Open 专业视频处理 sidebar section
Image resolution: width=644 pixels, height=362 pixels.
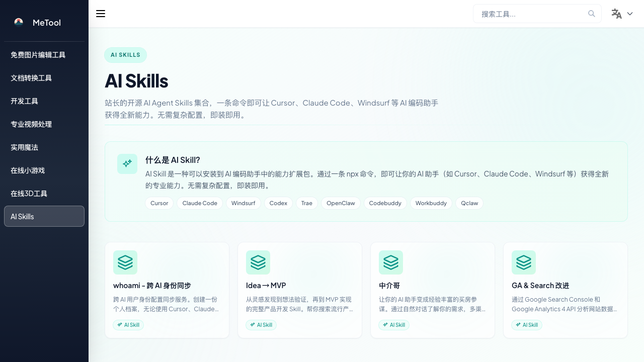pyautogui.click(x=31, y=124)
